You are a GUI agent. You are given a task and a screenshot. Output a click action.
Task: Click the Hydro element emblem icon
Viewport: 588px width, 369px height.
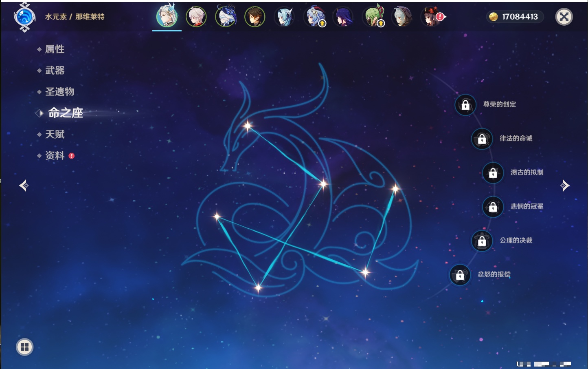click(x=24, y=17)
